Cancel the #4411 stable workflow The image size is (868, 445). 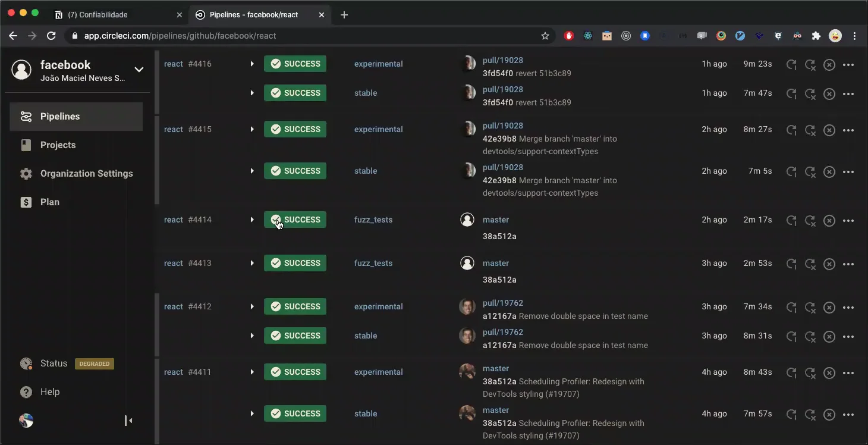coord(829,414)
